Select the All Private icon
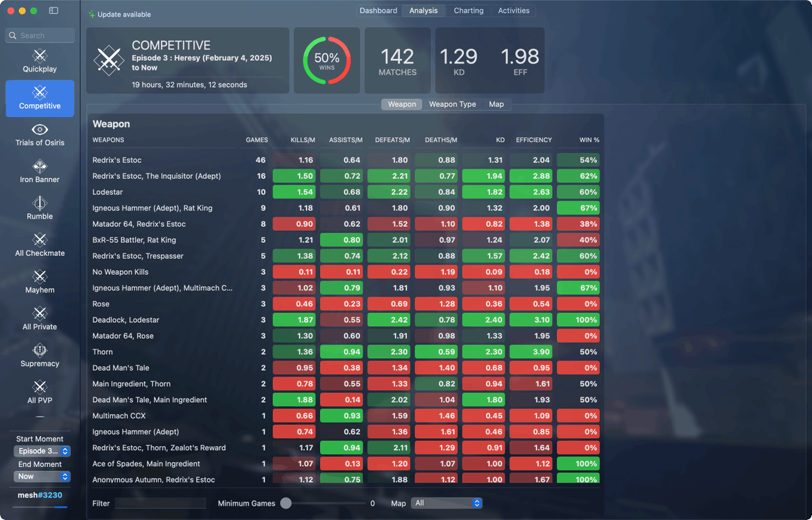812x520 pixels. [x=40, y=313]
